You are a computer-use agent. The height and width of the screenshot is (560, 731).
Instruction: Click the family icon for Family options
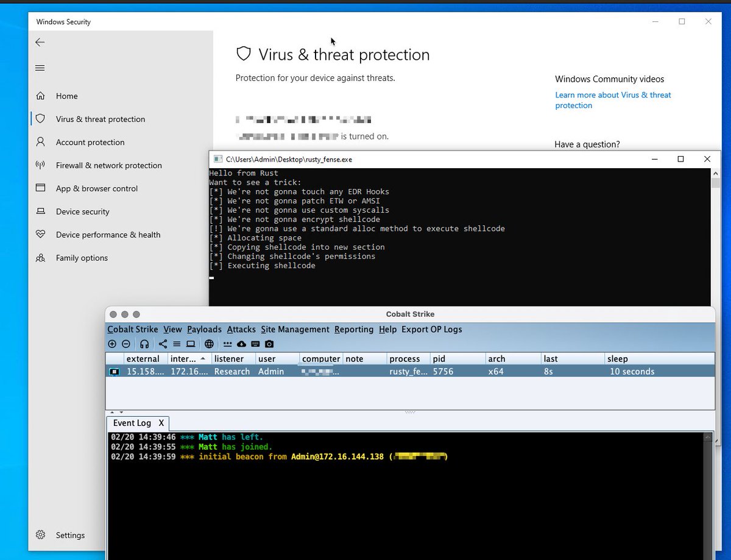coord(40,258)
